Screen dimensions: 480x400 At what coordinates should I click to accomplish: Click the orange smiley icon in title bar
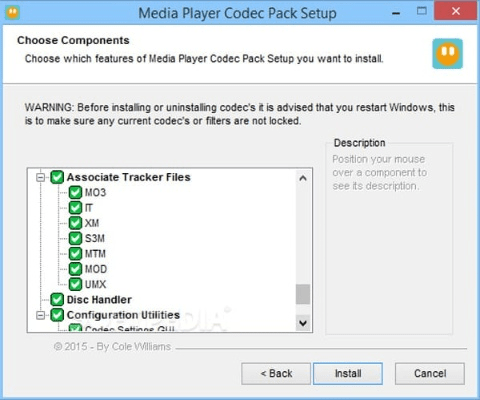point(13,13)
